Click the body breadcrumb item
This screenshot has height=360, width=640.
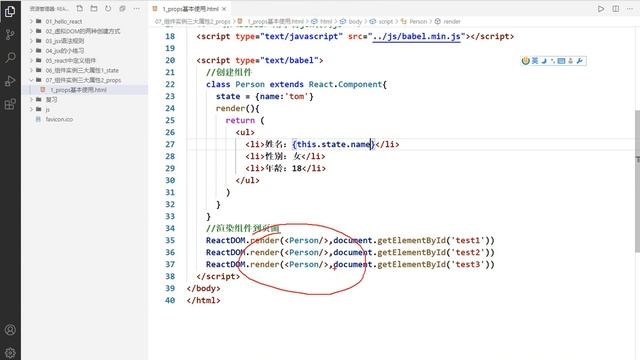pos(355,21)
